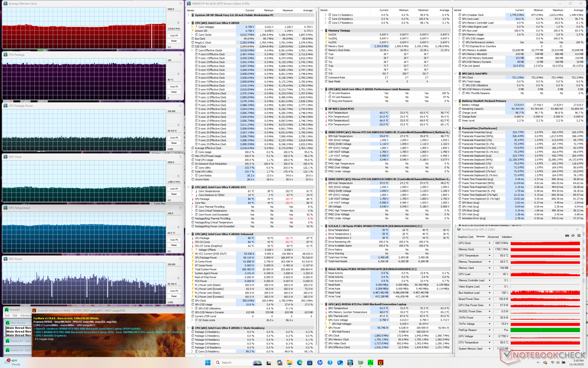Switch to Advanced tab in GPU-Z
This screenshot has width=588, height=368.
493,237
